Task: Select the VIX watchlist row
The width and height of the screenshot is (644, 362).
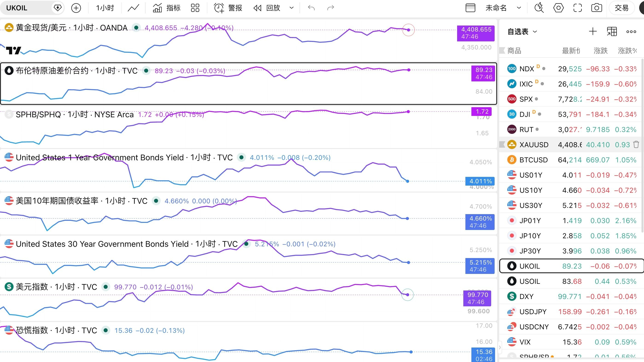Action: click(571, 342)
